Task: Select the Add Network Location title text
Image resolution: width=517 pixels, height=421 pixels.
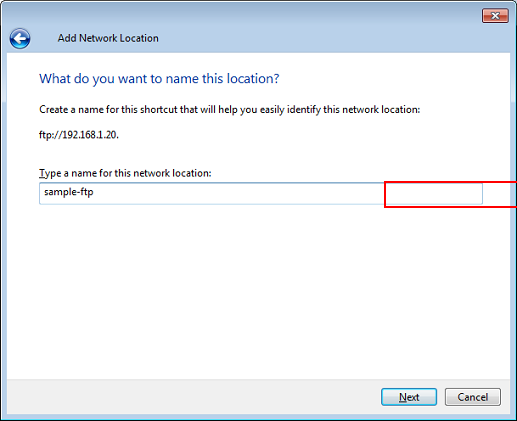Action: [x=108, y=38]
